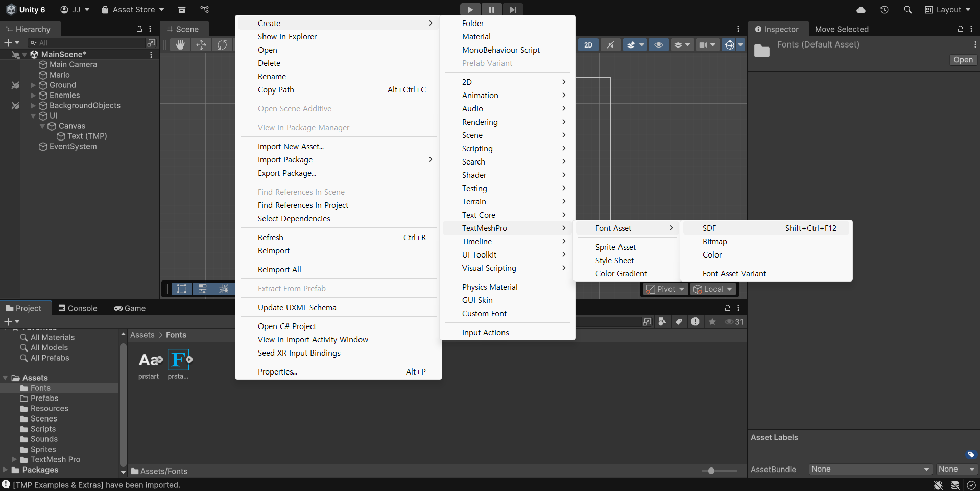Click the global search magnifier icon
Image resolution: width=980 pixels, height=491 pixels.
point(907,10)
